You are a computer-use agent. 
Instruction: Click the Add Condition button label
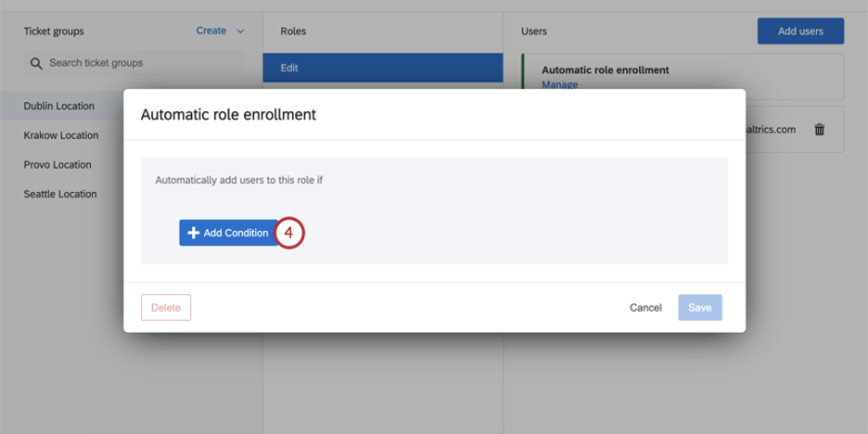click(x=236, y=233)
